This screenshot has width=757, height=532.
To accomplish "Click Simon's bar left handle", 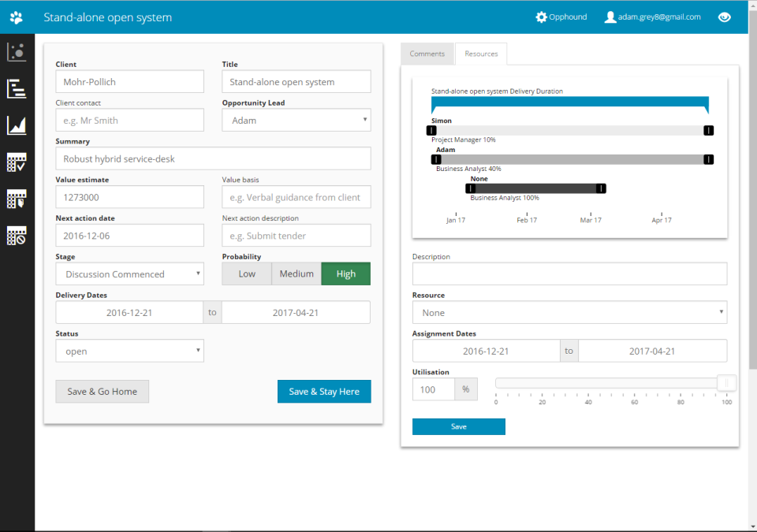I will click(431, 130).
